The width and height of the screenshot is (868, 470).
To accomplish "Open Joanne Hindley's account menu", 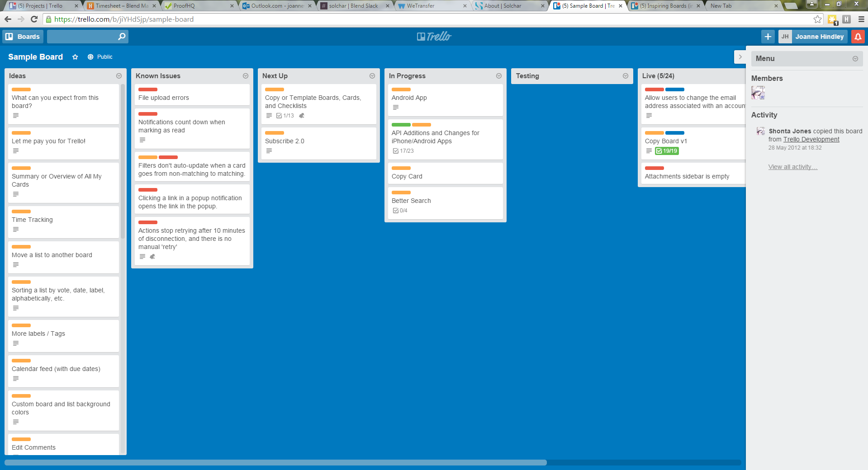I will (x=813, y=37).
